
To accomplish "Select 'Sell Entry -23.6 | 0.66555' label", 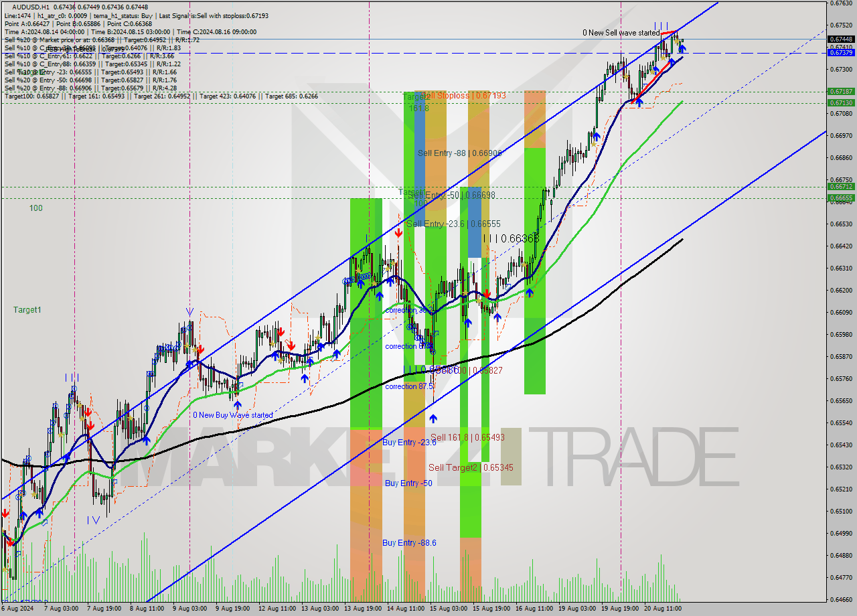I will (453, 224).
